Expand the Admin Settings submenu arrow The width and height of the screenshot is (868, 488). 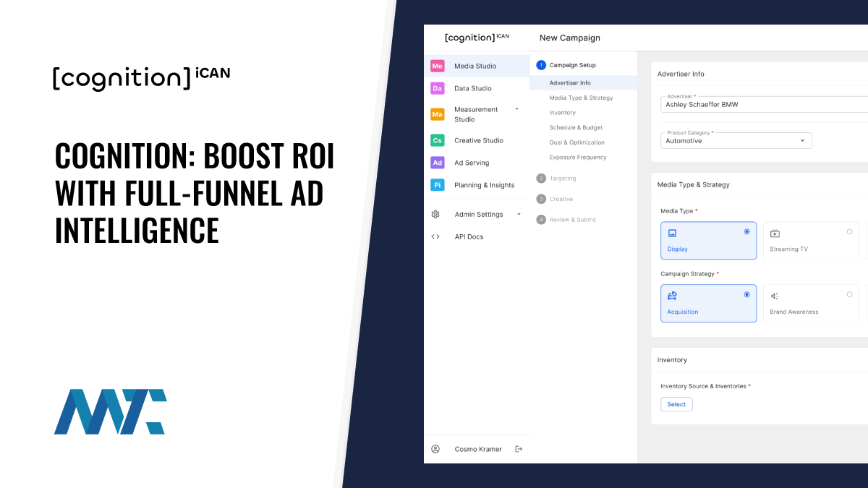519,214
